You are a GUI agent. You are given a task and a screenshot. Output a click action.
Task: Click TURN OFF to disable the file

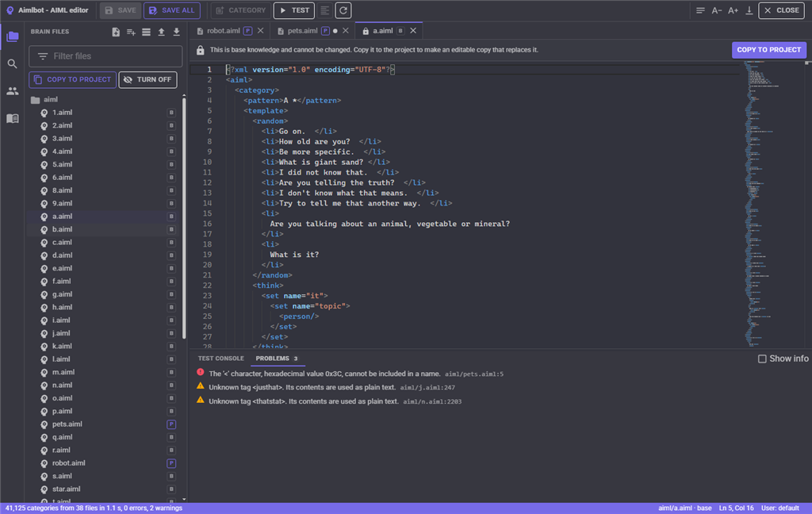tap(148, 80)
